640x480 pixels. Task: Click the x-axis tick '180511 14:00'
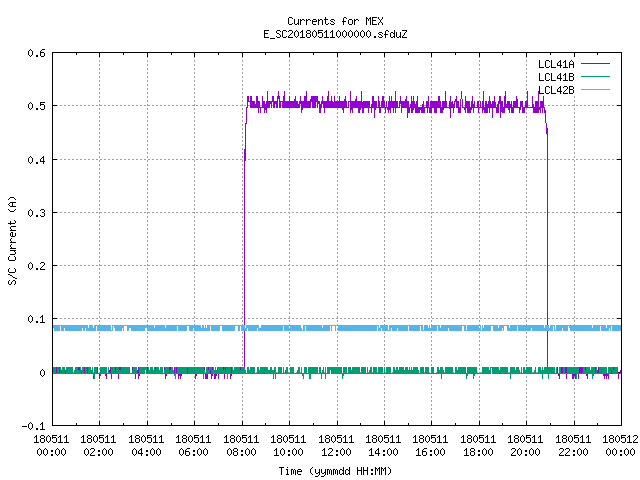coord(383,446)
